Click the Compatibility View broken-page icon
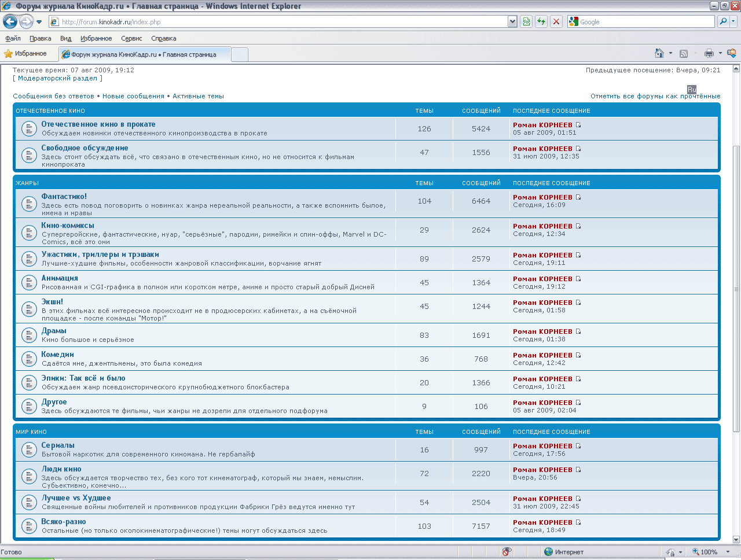This screenshot has width=741, height=560. click(x=526, y=22)
